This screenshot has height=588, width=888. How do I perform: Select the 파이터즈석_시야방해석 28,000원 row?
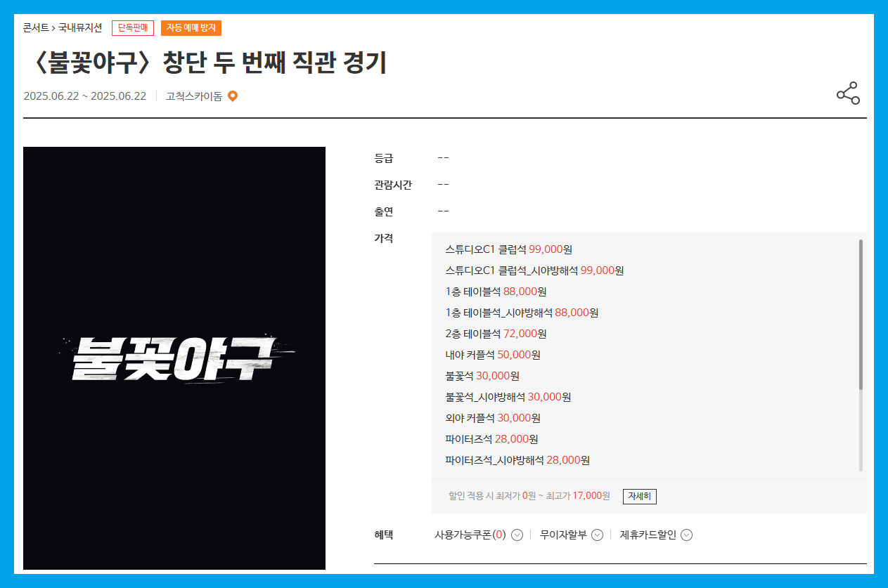(517, 460)
